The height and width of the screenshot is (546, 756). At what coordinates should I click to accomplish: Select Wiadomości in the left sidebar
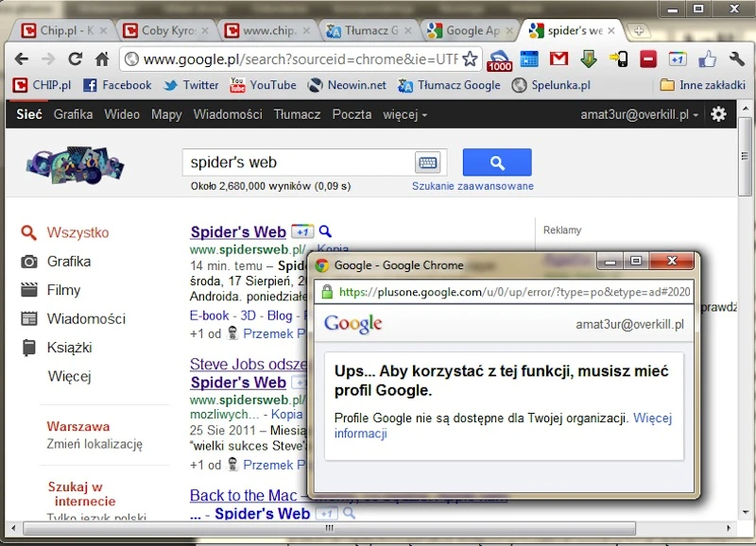(74, 318)
